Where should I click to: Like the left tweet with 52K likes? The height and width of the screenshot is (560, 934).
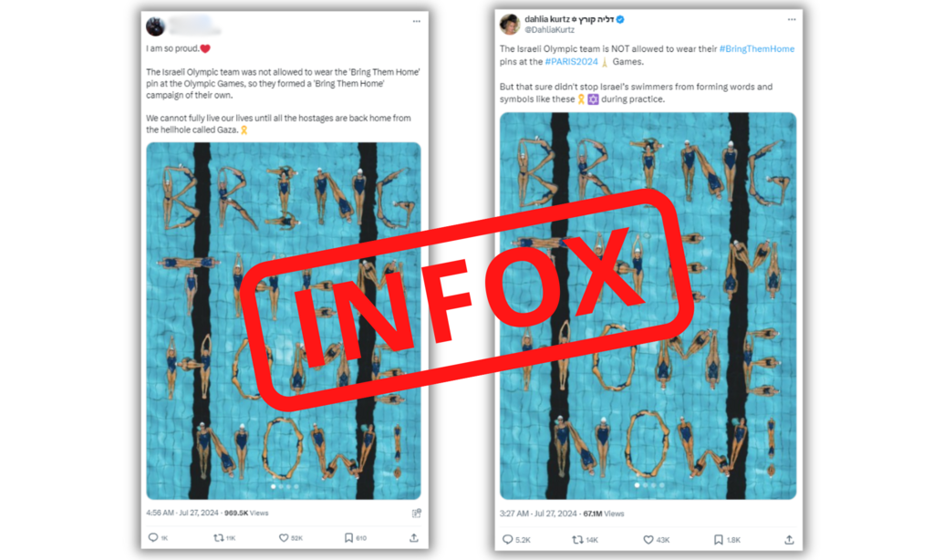[284, 537]
